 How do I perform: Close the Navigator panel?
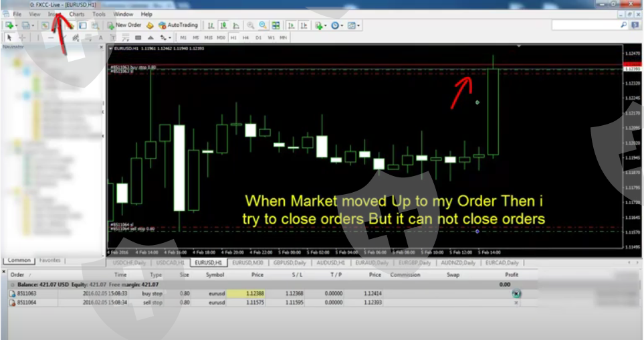[x=102, y=48]
